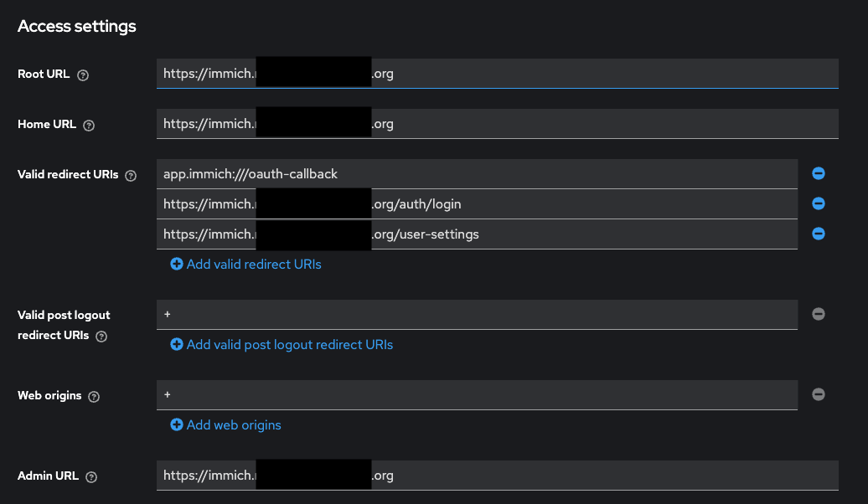
Task: Open the Valid redirect URIs help tooltip
Action: [132, 176]
